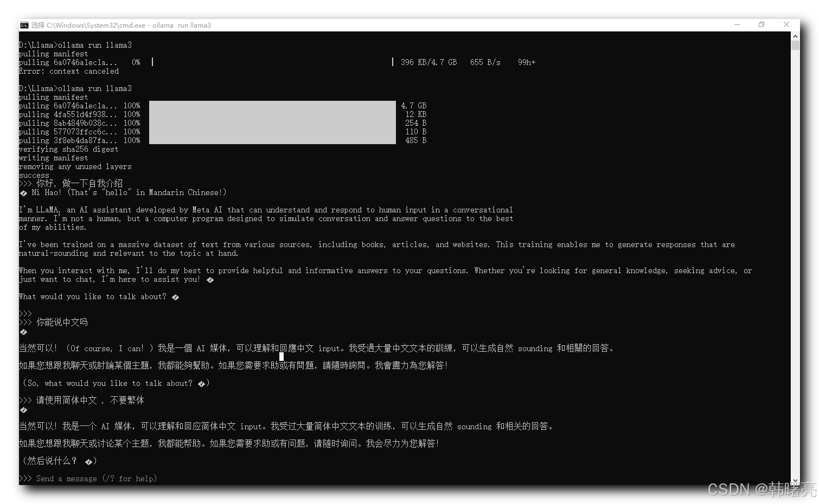The width and height of the screenshot is (819, 504).
Task: Close the cmd.exe window
Action: pyautogui.click(x=786, y=25)
